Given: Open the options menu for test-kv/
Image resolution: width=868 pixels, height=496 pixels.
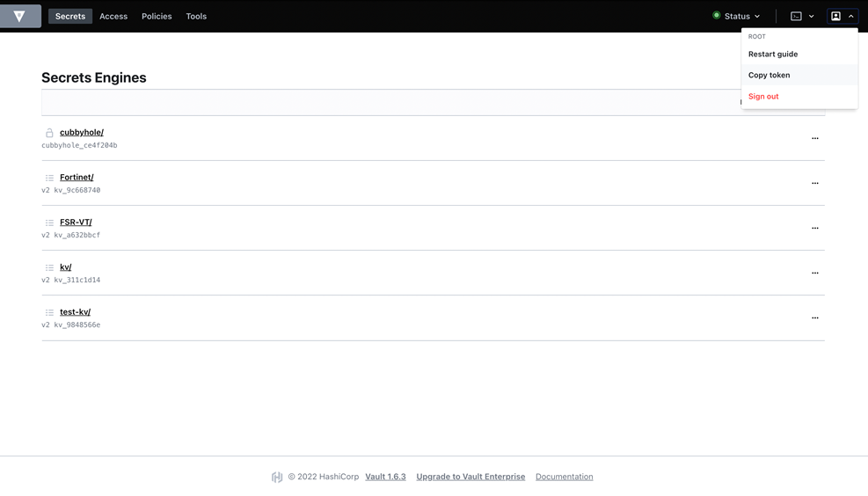Looking at the screenshot, I should (x=814, y=317).
